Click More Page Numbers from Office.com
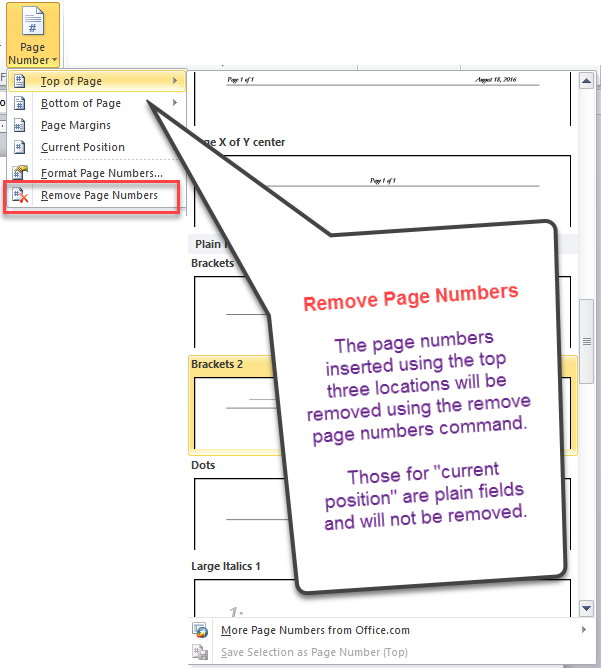601x668 pixels. pyautogui.click(x=315, y=630)
